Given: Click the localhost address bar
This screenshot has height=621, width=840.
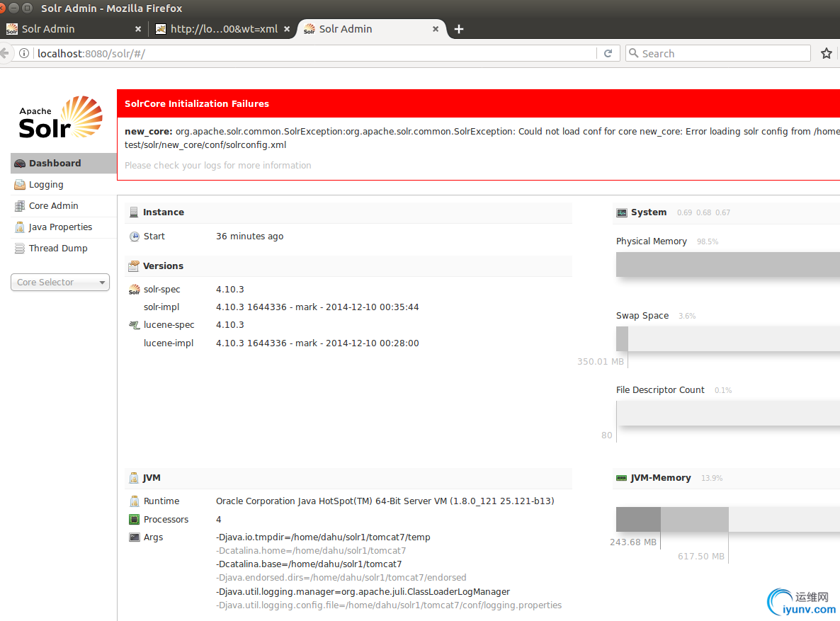Looking at the screenshot, I should pos(315,54).
